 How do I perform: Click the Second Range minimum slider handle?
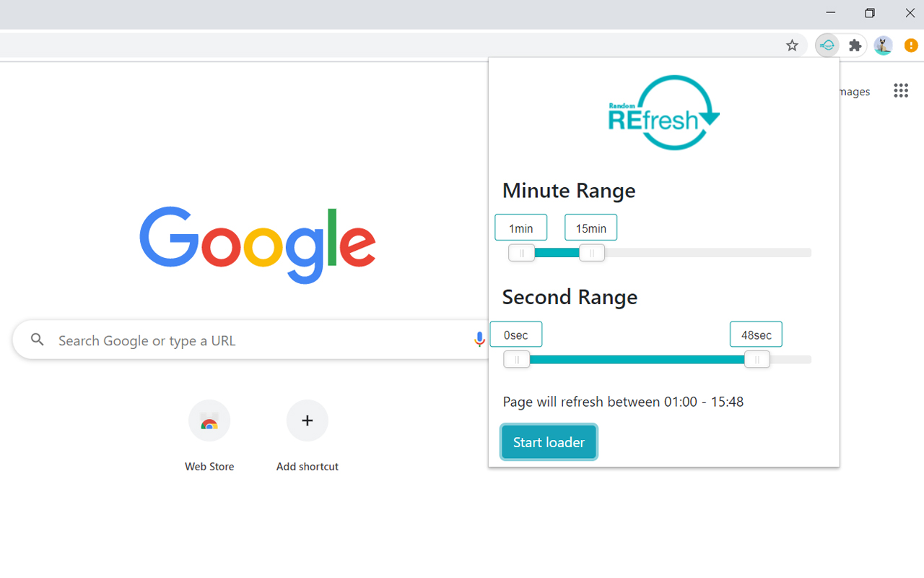pyautogui.click(x=517, y=359)
